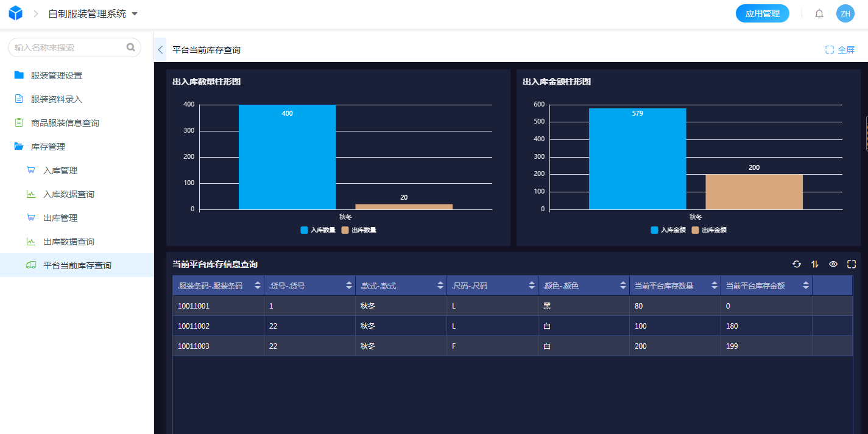Sort by the 服装条码 column

258,285
